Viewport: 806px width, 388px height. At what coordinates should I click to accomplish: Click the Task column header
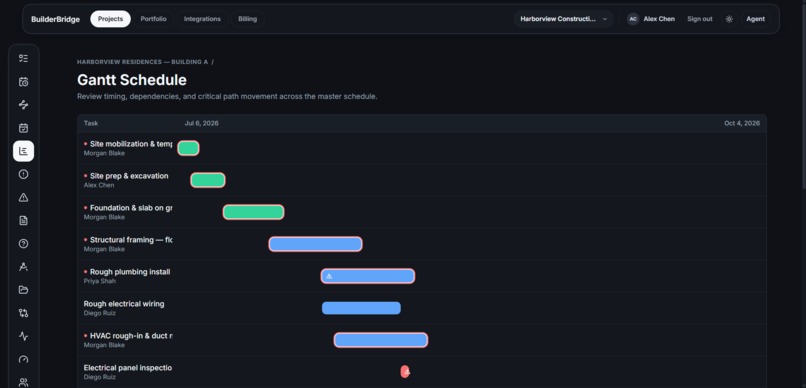point(91,123)
